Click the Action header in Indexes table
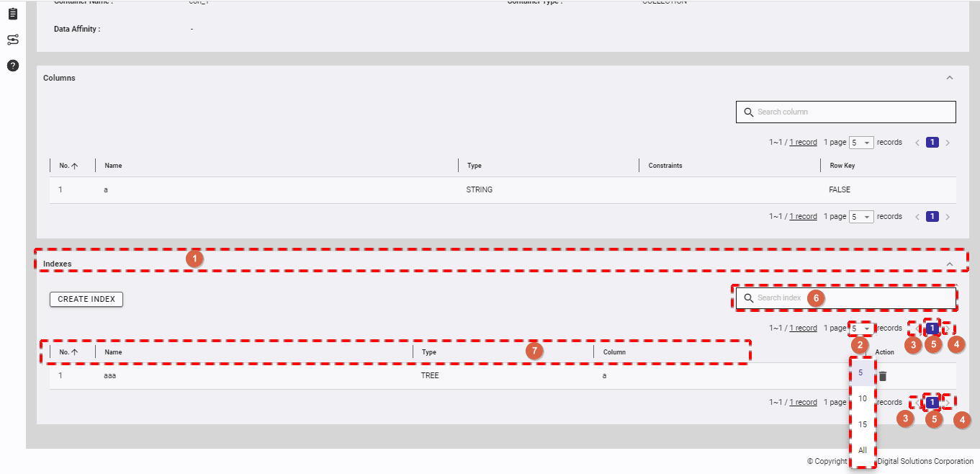Screen dimensions: 980x474 884,352
